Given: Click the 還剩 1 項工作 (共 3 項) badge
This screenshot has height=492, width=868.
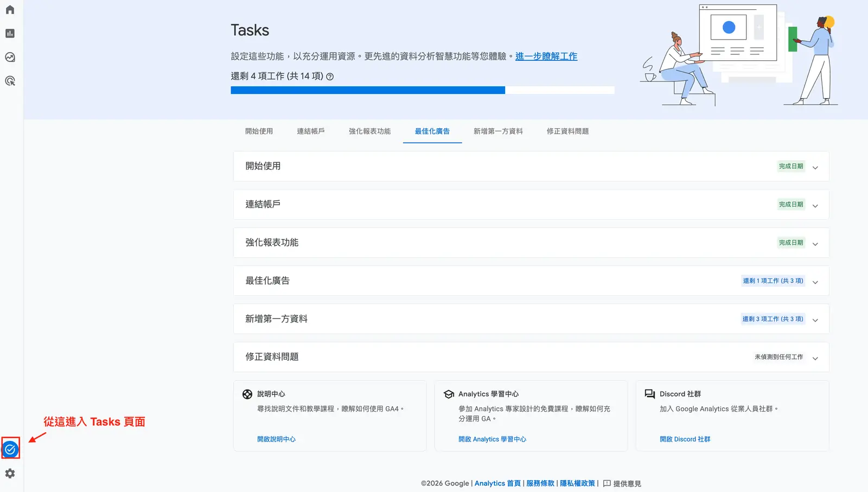Looking at the screenshot, I should pyautogui.click(x=773, y=281).
